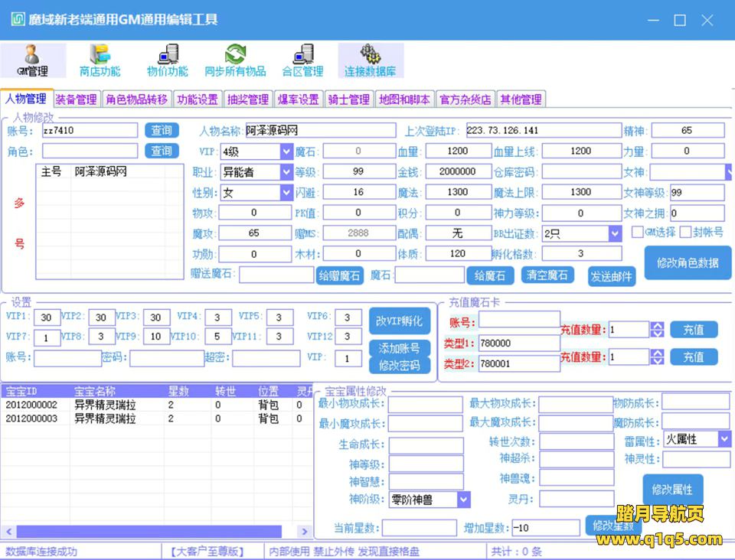Open the 合区管理 server merge icon

pos(302,60)
